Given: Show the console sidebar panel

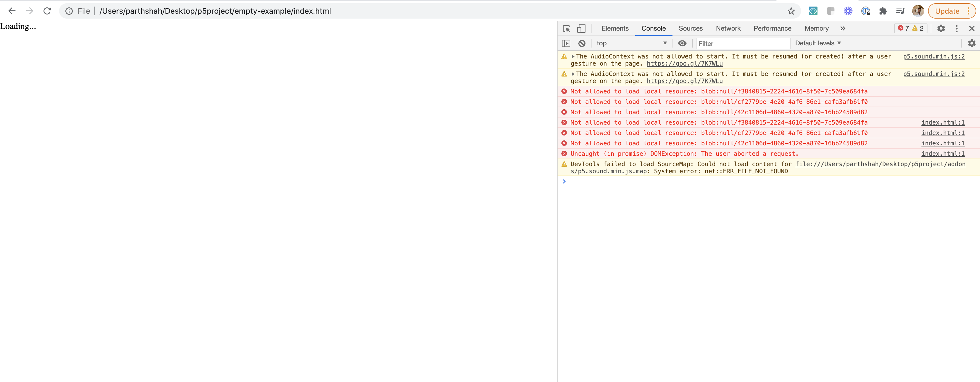Looking at the screenshot, I should click(566, 43).
